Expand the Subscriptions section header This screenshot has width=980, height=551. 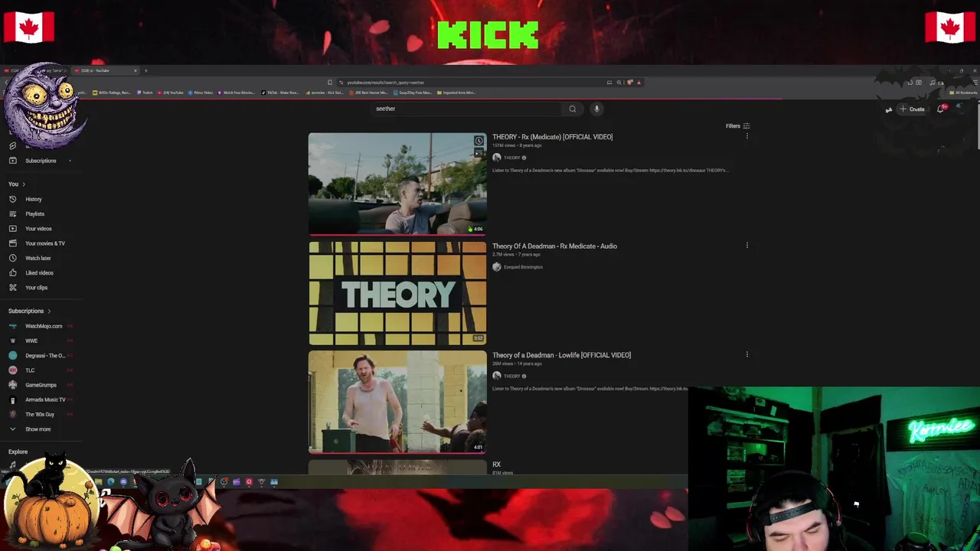[x=29, y=311]
